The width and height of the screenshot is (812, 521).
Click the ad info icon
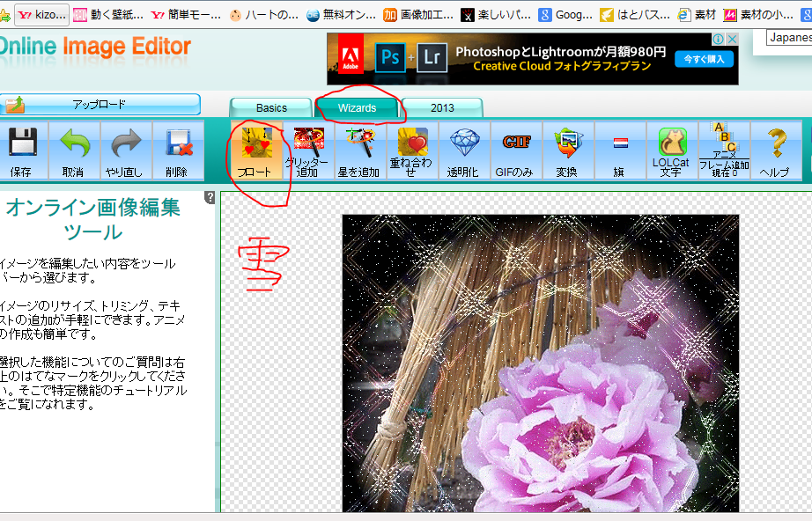click(x=719, y=40)
